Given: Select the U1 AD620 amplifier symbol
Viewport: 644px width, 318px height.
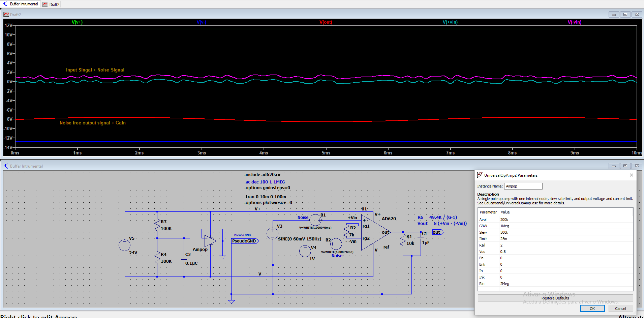Looking at the screenshot, I should point(376,233).
